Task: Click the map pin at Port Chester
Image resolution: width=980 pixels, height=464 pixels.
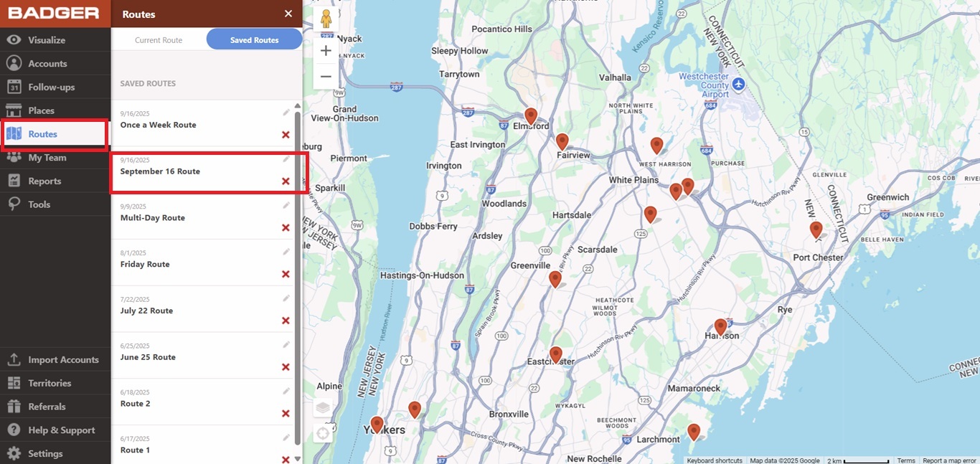Action: click(x=816, y=230)
